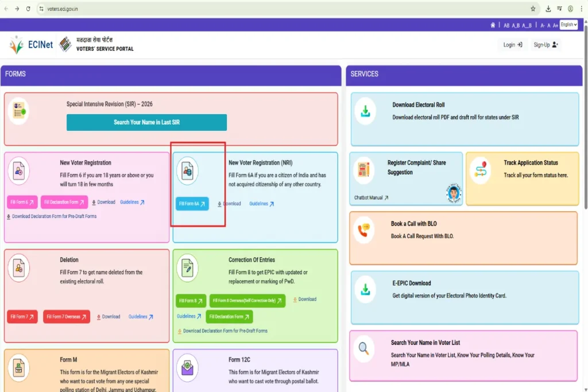Click the Fill Form 6A button
Screen dimensions: 588x392
pos(192,204)
